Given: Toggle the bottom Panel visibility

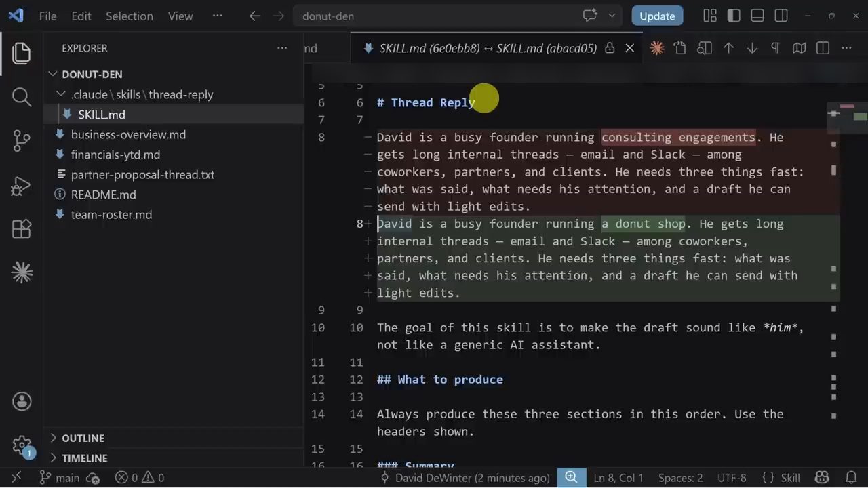Looking at the screenshot, I should (x=757, y=16).
